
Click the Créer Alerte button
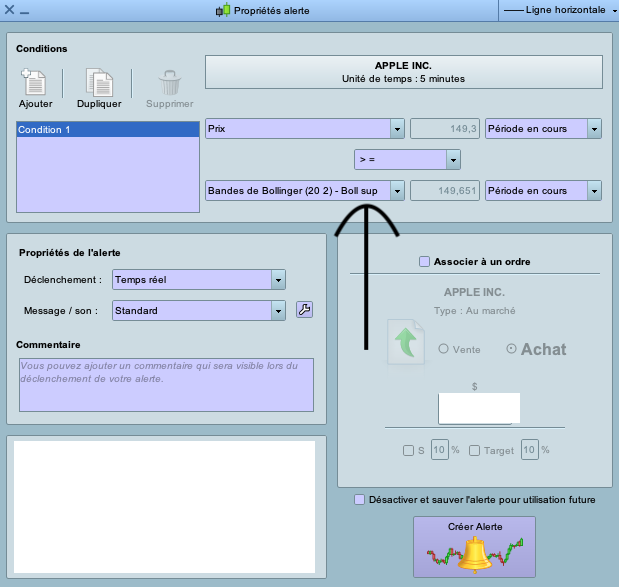point(475,547)
